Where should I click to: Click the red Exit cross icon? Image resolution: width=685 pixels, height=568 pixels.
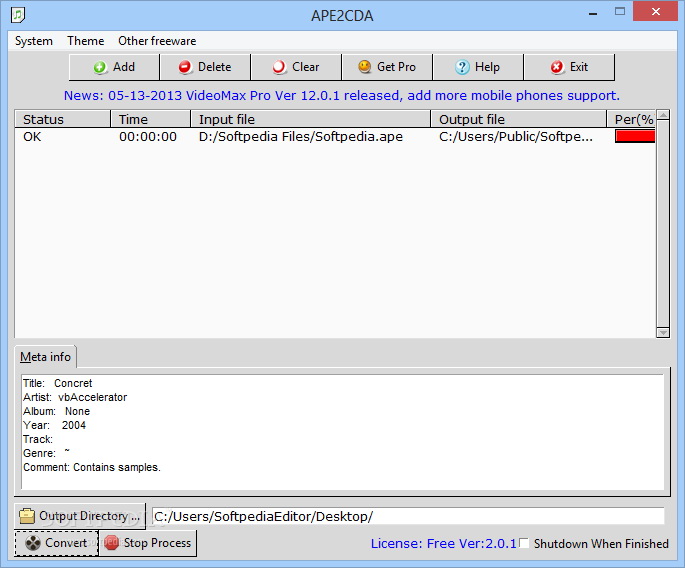(x=557, y=67)
